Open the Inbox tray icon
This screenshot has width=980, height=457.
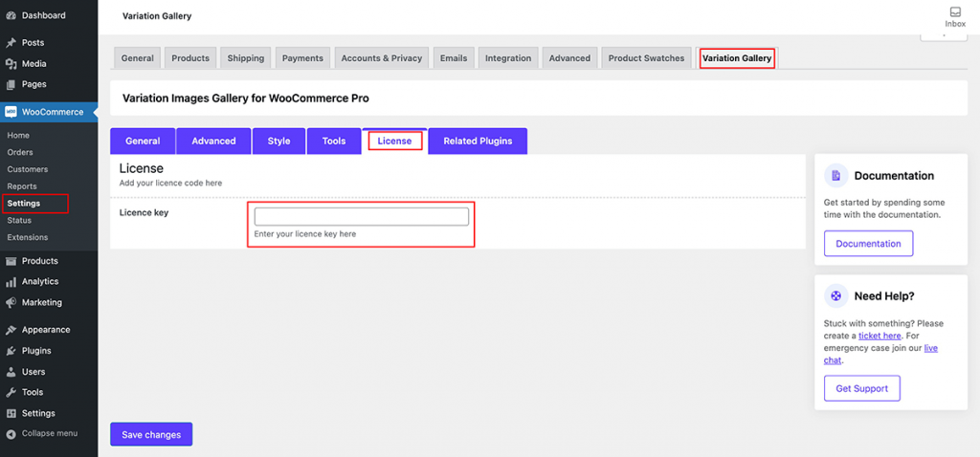955,11
